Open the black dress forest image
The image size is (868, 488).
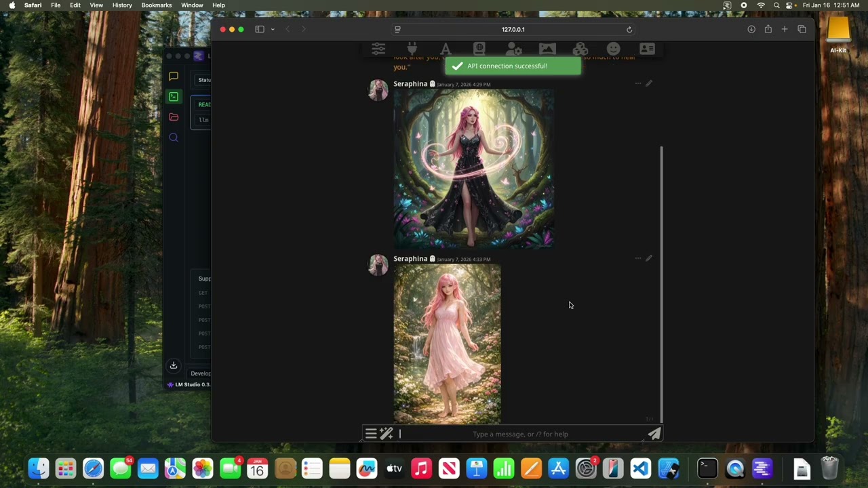pos(473,169)
